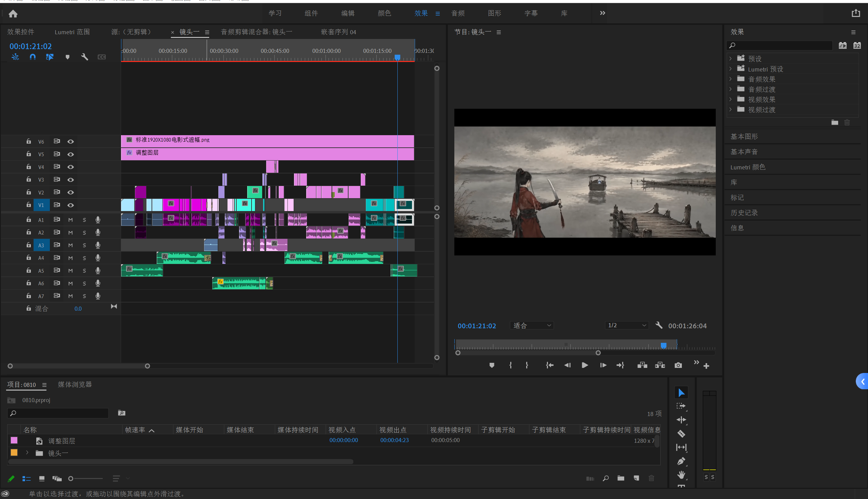The height and width of the screenshot is (499, 868).
Task: Click the Home icon
Action: point(13,14)
